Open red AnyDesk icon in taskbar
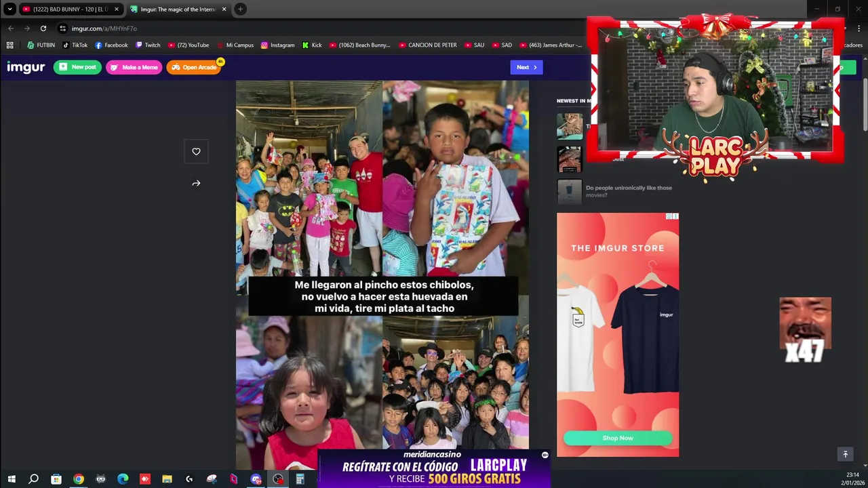 coord(145,479)
